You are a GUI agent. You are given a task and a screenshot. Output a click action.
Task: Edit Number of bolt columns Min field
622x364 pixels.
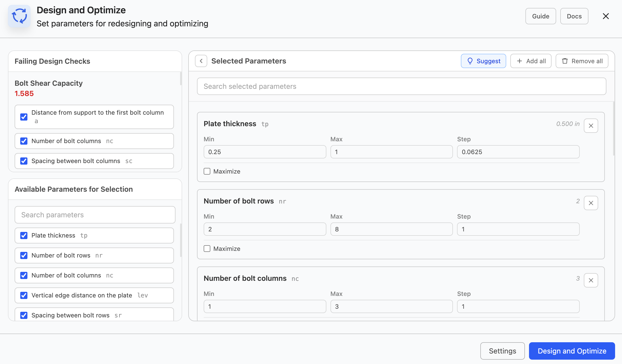[x=265, y=306]
